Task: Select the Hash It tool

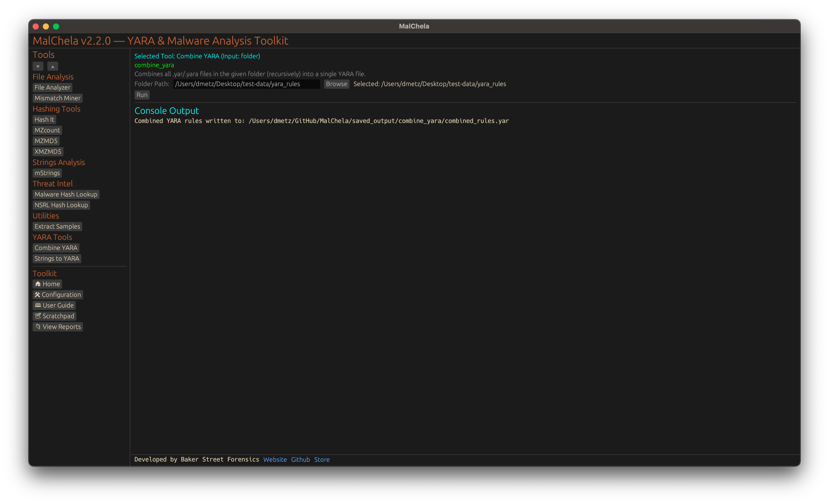Action: 44,119
